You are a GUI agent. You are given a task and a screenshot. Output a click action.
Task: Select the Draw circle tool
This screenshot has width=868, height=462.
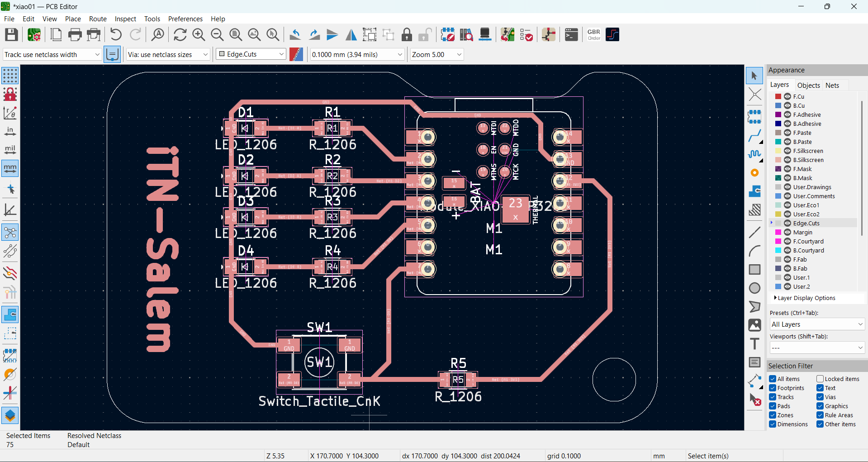pos(754,288)
